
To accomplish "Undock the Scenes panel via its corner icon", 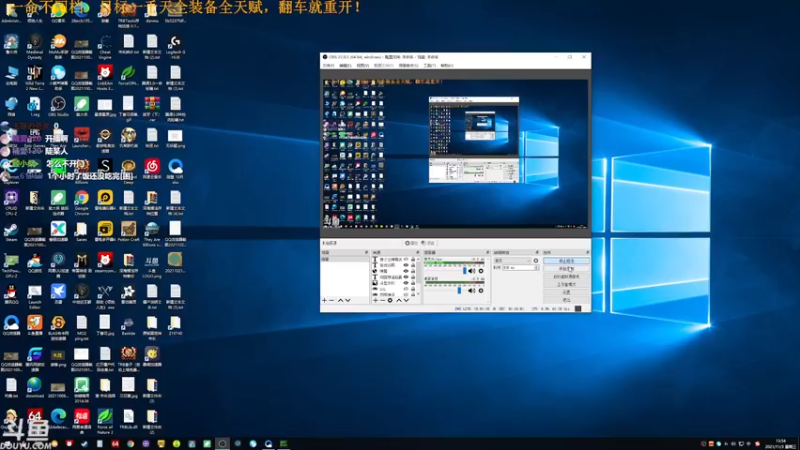I will (x=366, y=253).
